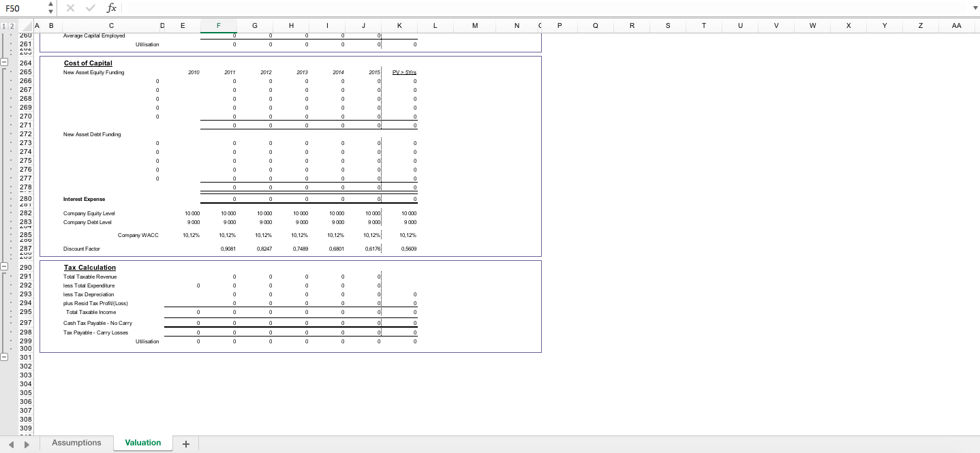
Task: Click the Name Box up stepper arrow
Action: tap(50, 5)
